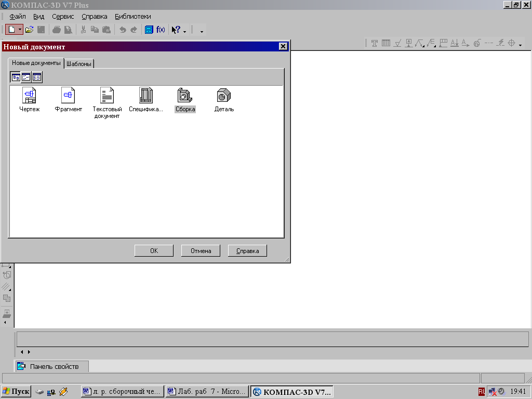Click the View direction arrow icon
The height and width of the screenshot is (399, 532).
coord(465,43)
